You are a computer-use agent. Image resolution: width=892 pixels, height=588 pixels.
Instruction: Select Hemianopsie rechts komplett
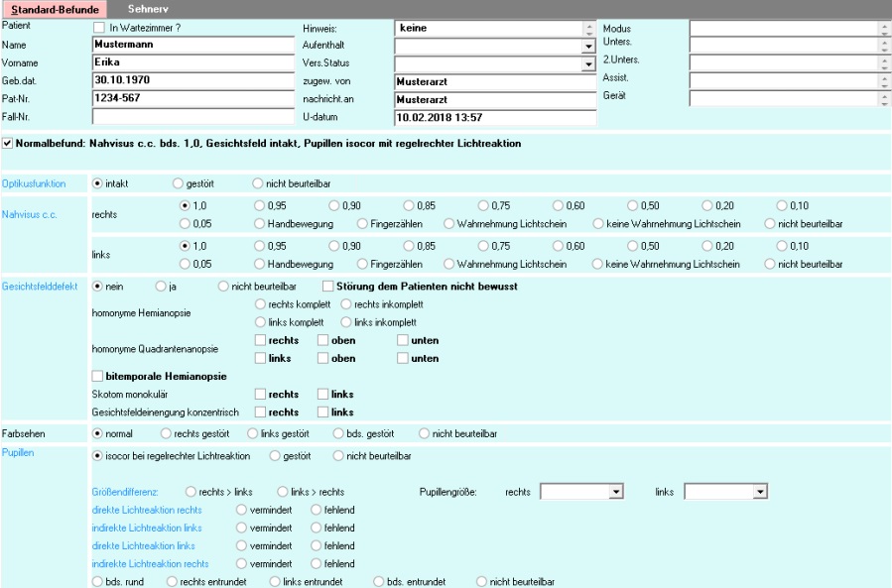coord(261,304)
